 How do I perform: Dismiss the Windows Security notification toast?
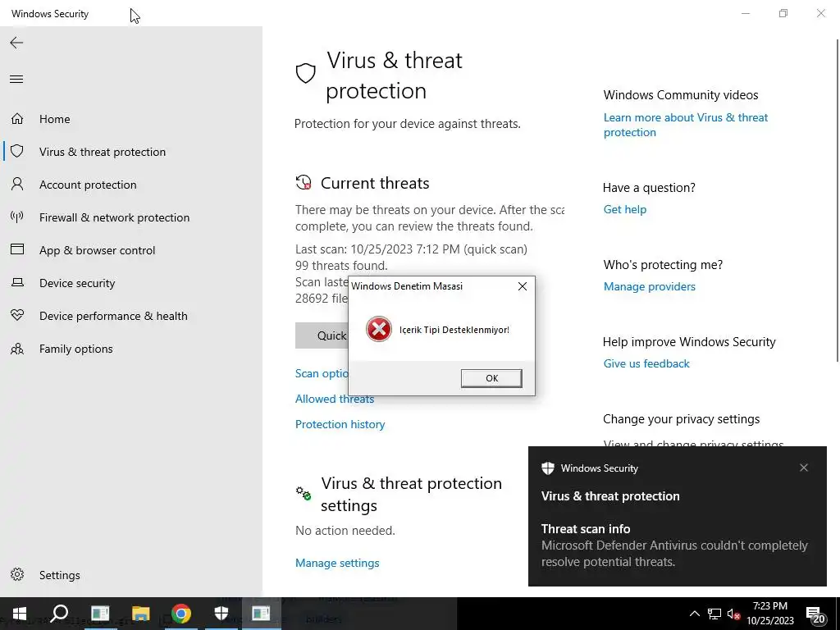804,468
